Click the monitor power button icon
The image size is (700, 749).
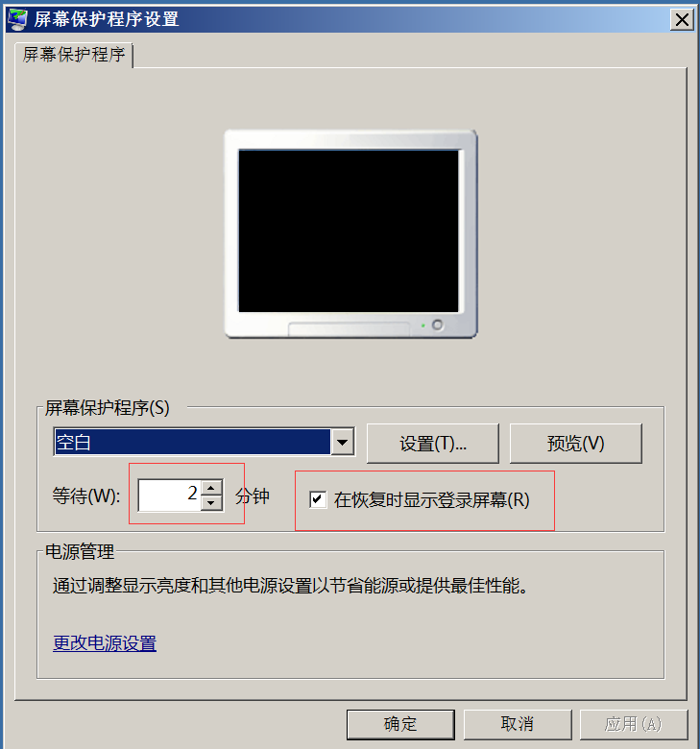coord(437,325)
